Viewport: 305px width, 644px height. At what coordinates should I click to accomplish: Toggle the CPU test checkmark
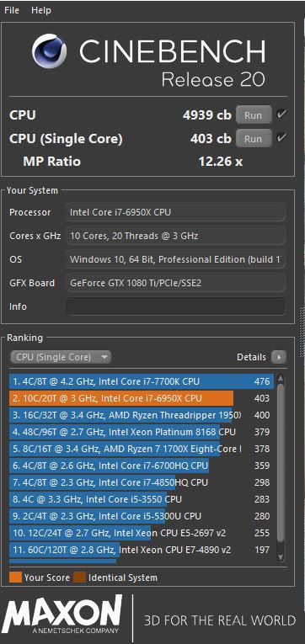tap(281, 114)
